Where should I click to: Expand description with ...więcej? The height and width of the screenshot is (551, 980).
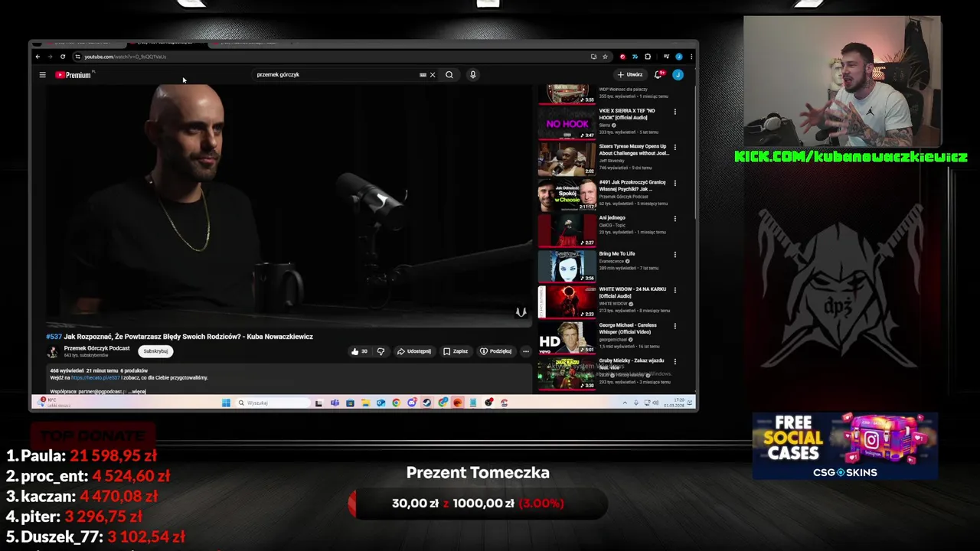pos(138,391)
